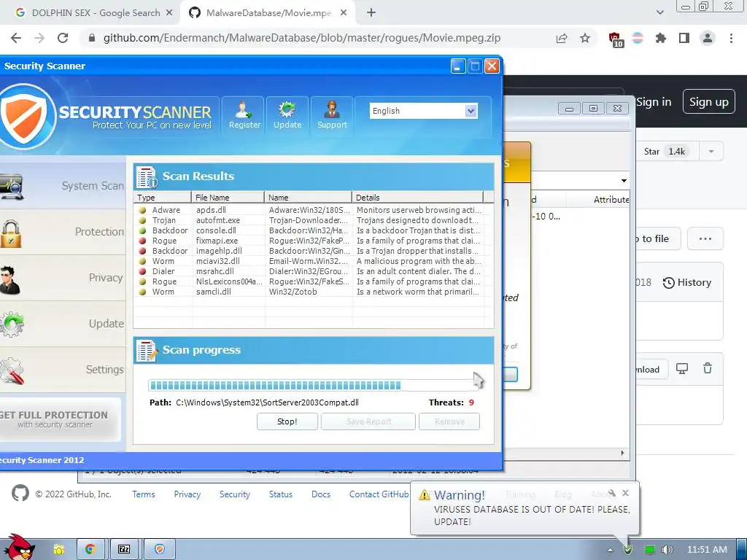Image resolution: width=747 pixels, height=560 pixels.
Task: Open 7-Zip from the taskbar
Action: point(124,549)
